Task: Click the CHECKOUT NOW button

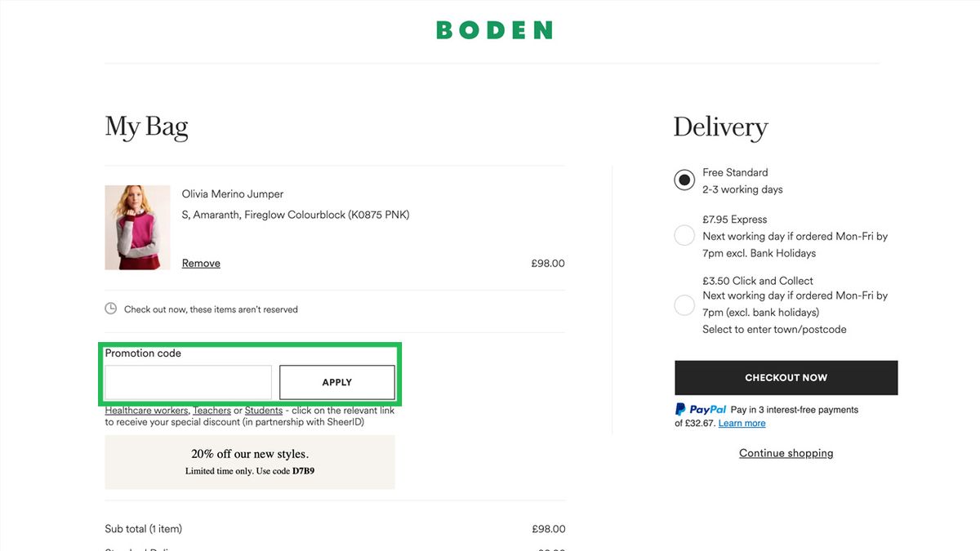Action: (786, 377)
